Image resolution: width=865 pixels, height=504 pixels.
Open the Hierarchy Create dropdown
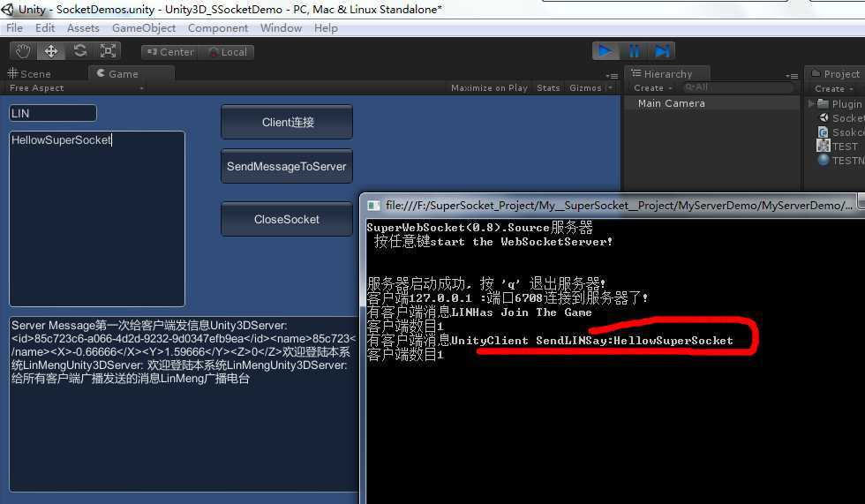tap(652, 87)
